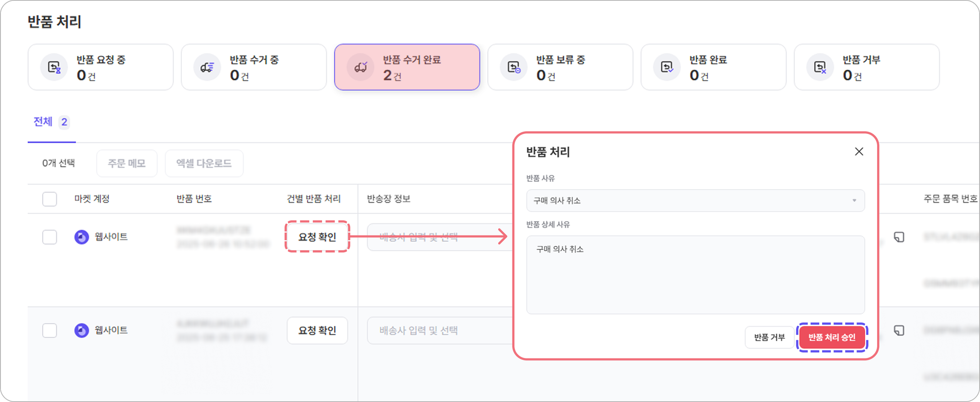
Task: Open the 반품 사유 dropdown
Action: (695, 201)
